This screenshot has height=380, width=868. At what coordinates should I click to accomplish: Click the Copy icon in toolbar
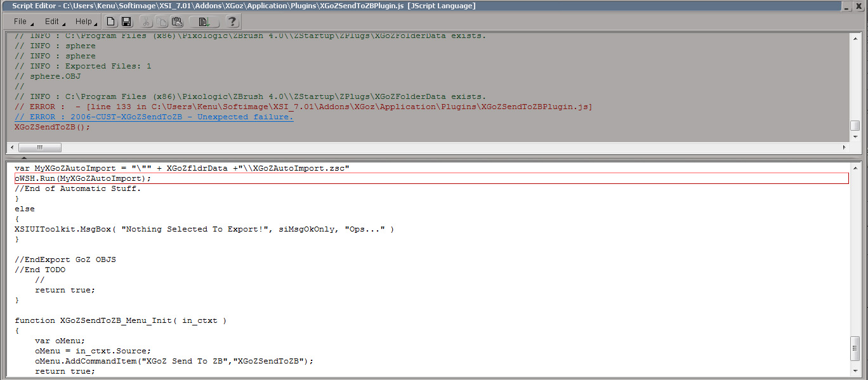(162, 22)
